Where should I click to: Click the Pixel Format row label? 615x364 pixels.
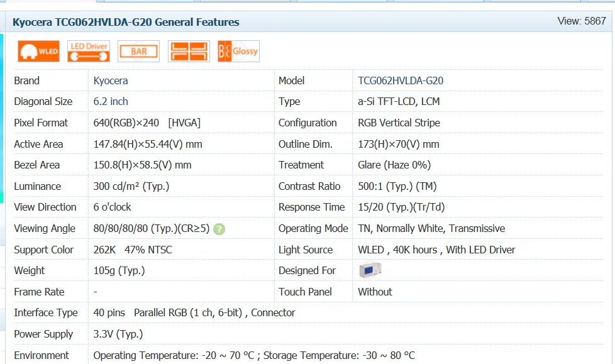click(x=41, y=123)
